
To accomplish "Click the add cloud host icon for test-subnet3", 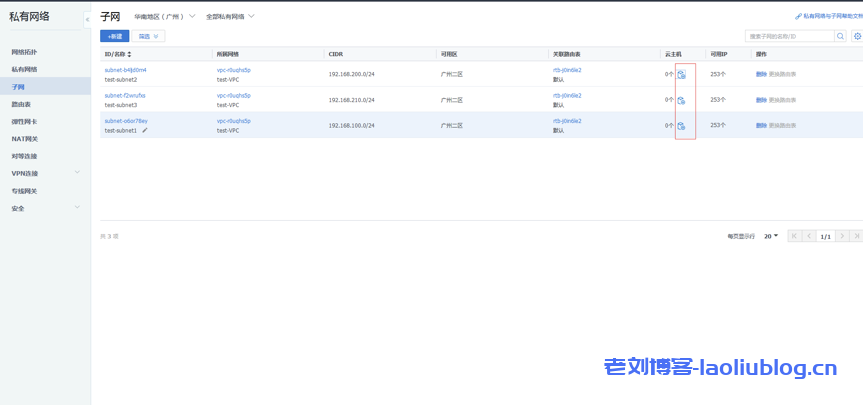I will click(681, 100).
